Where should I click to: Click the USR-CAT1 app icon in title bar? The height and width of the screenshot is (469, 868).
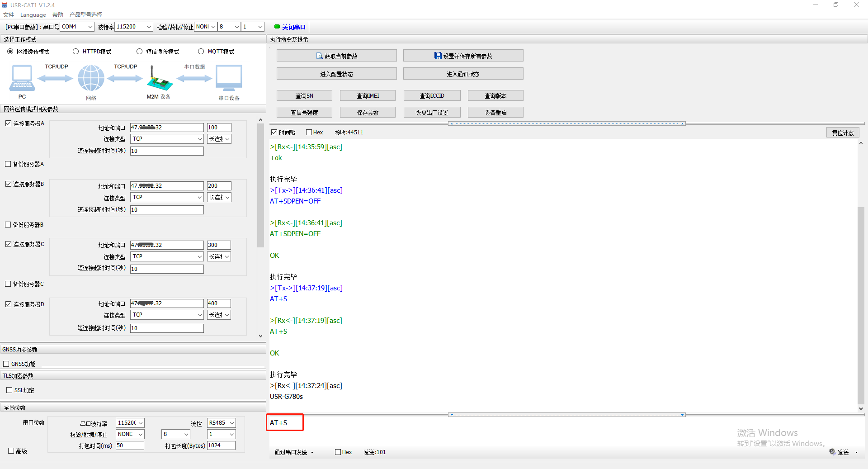point(5,5)
